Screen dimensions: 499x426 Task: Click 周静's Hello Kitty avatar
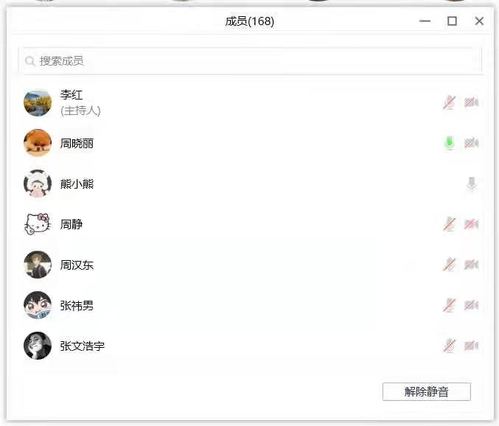pyautogui.click(x=38, y=224)
